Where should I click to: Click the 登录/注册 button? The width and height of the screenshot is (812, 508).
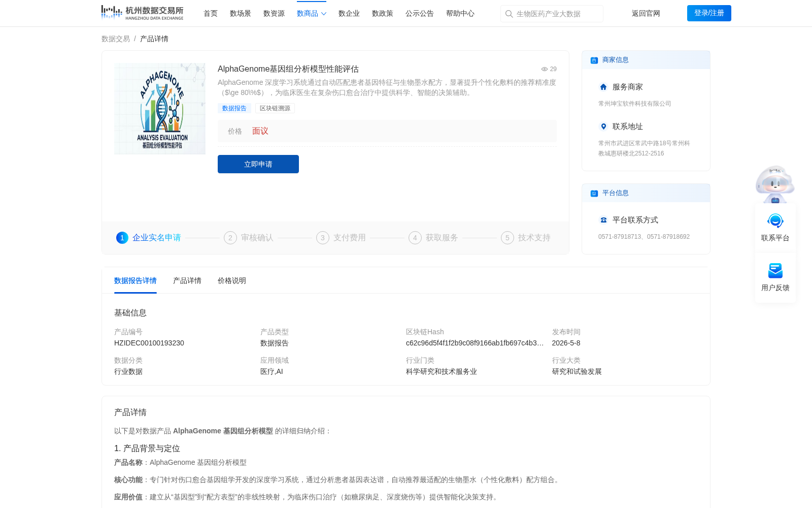pos(709,13)
